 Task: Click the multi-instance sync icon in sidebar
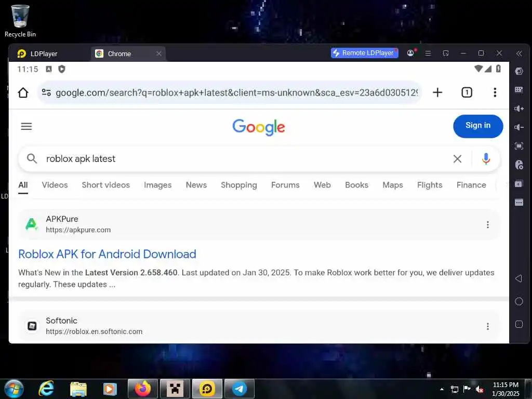tap(519, 183)
